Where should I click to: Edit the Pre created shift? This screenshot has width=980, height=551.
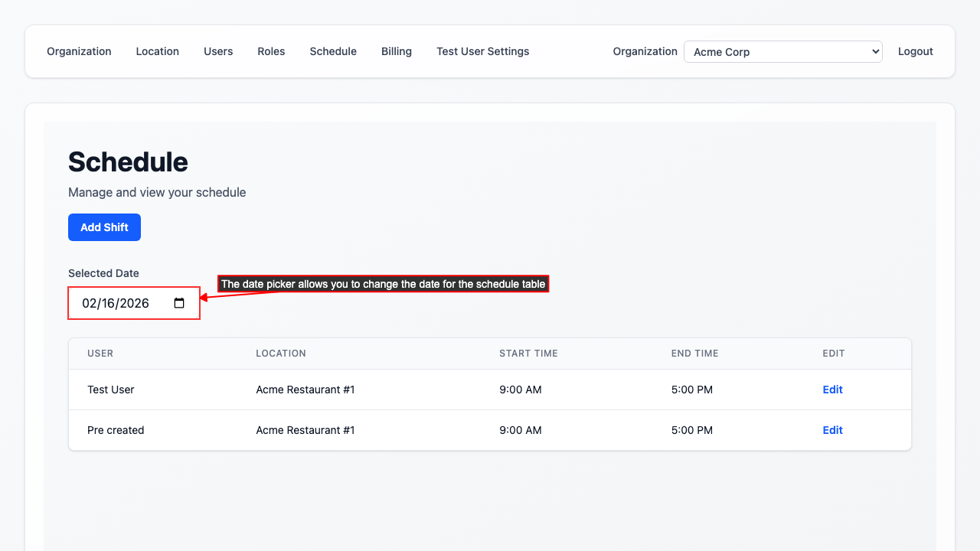coord(832,430)
